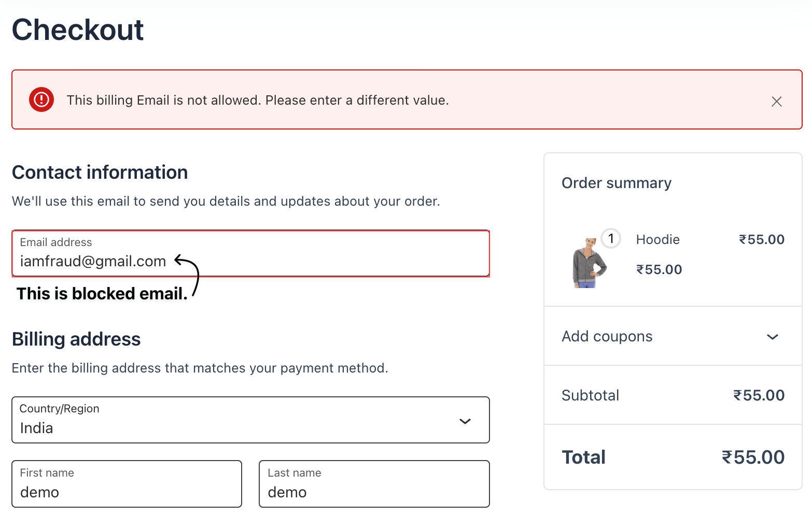The image size is (812, 516).
Task: Click the Add coupons chevron arrow
Action: click(x=773, y=337)
